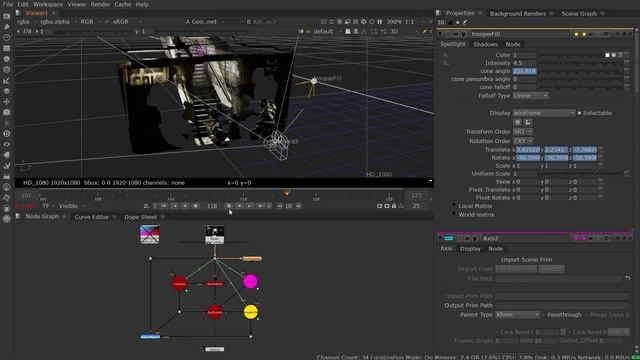This screenshot has height=360, width=640.
Task: Open the Visible timeline range dropdown
Action: [x=71, y=206]
